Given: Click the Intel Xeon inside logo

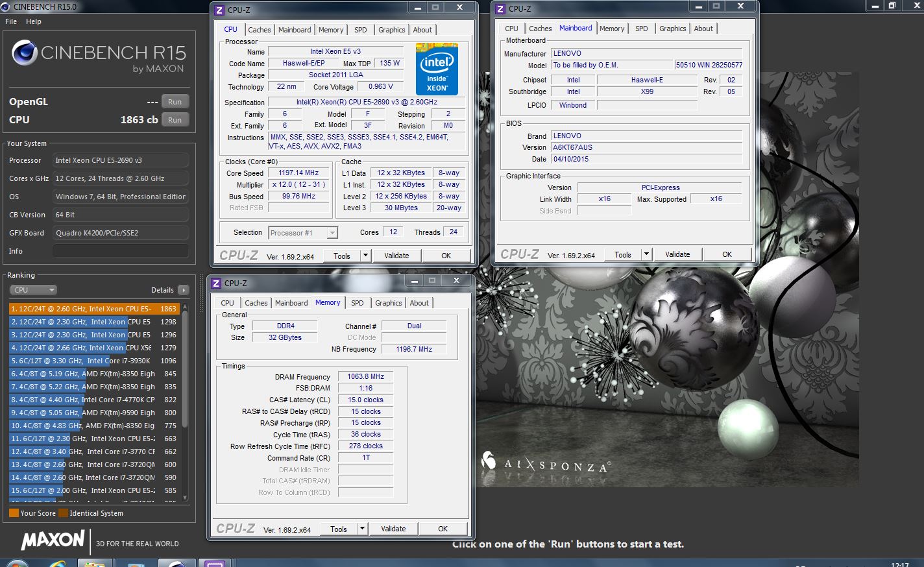Looking at the screenshot, I should [x=437, y=69].
